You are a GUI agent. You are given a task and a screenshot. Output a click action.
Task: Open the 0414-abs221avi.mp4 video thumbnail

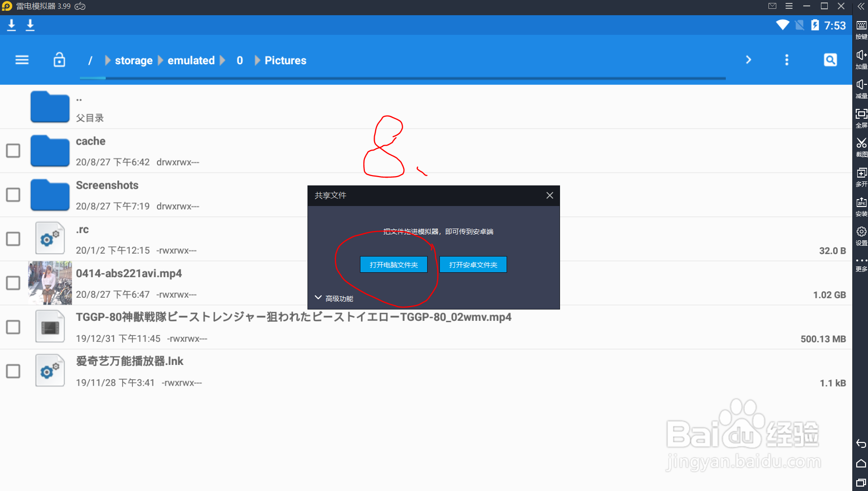(50, 283)
